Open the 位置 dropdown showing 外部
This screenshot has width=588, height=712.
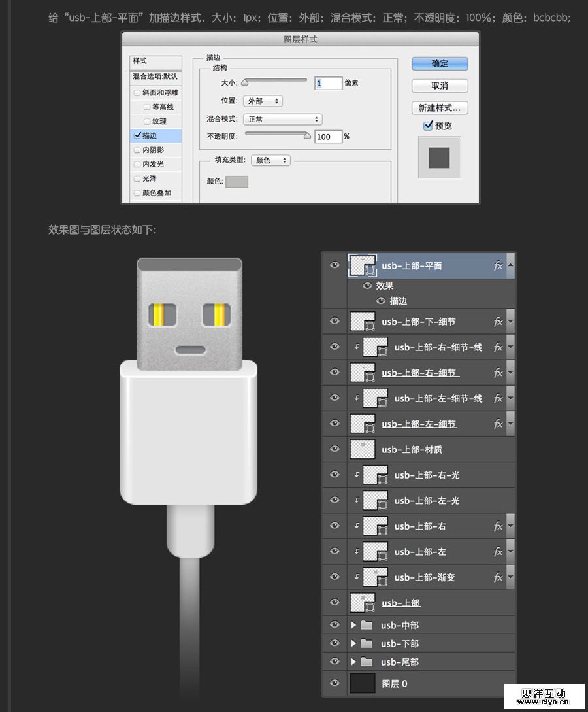click(x=261, y=101)
